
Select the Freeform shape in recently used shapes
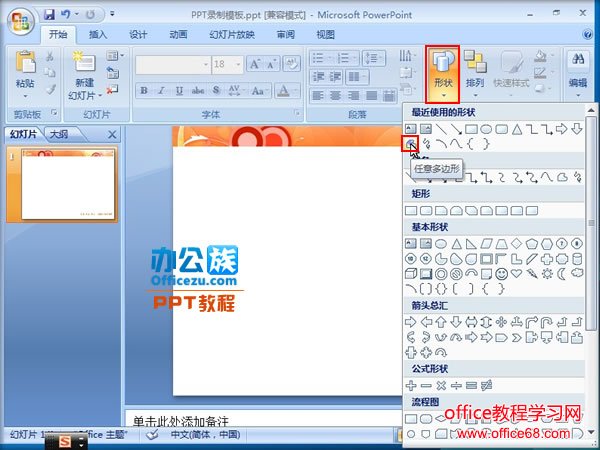(x=410, y=143)
